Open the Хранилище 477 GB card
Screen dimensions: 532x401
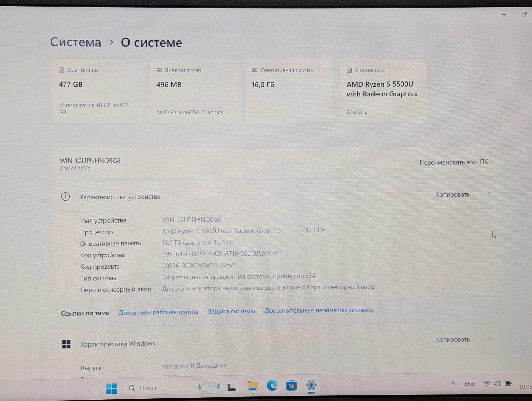pyautogui.click(x=97, y=91)
